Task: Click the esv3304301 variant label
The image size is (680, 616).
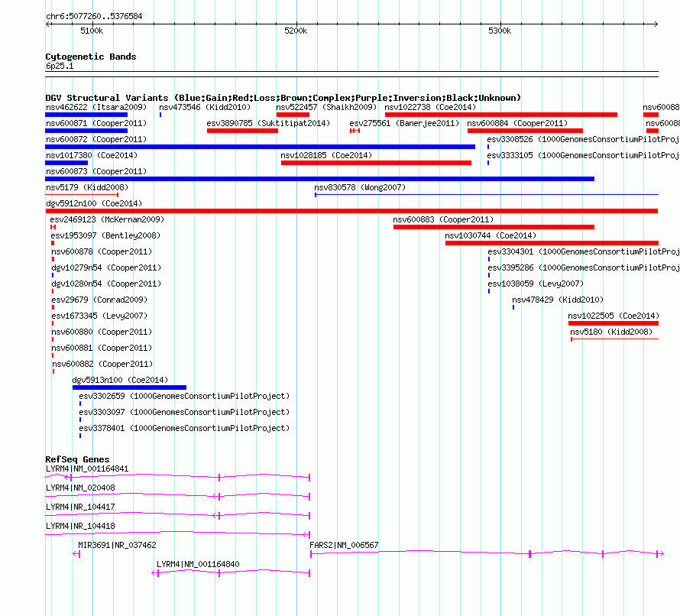Action: tap(583, 251)
